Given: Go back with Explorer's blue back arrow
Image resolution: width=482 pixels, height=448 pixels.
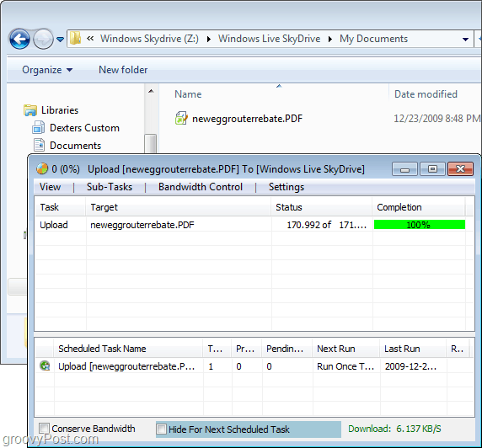Looking at the screenshot, I should 19,39.
